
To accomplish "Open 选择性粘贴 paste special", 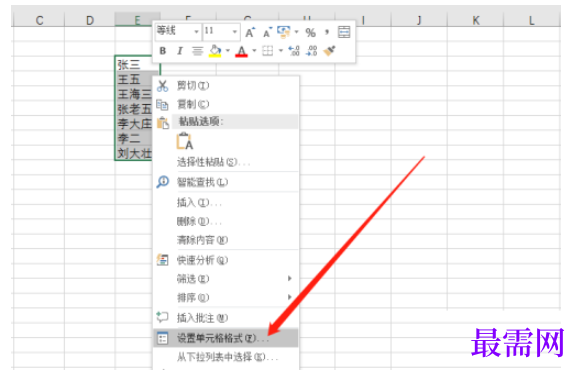I will (x=226, y=162).
